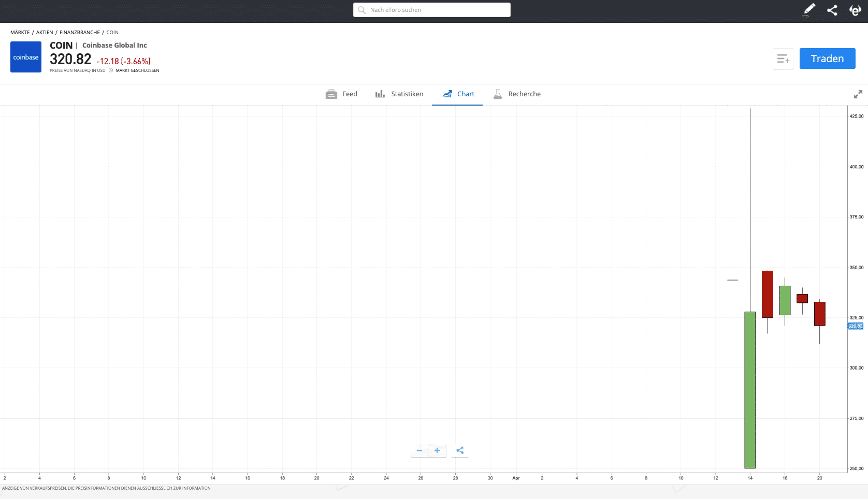Click the 'Apr' label on the date axis
The height and width of the screenshot is (499, 868).
(x=516, y=478)
